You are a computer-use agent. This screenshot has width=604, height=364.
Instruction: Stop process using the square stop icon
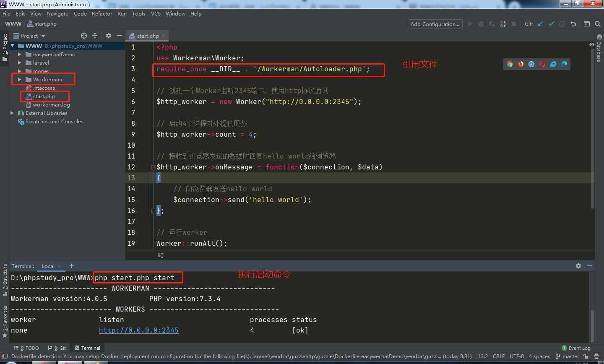[x=514, y=24]
